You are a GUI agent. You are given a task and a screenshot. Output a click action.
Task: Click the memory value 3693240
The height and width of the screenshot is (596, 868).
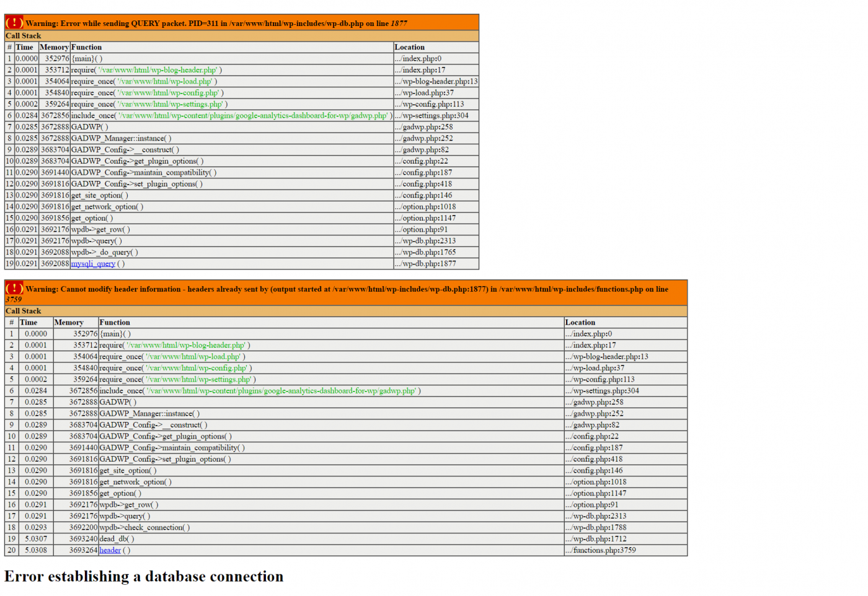click(x=84, y=539)
